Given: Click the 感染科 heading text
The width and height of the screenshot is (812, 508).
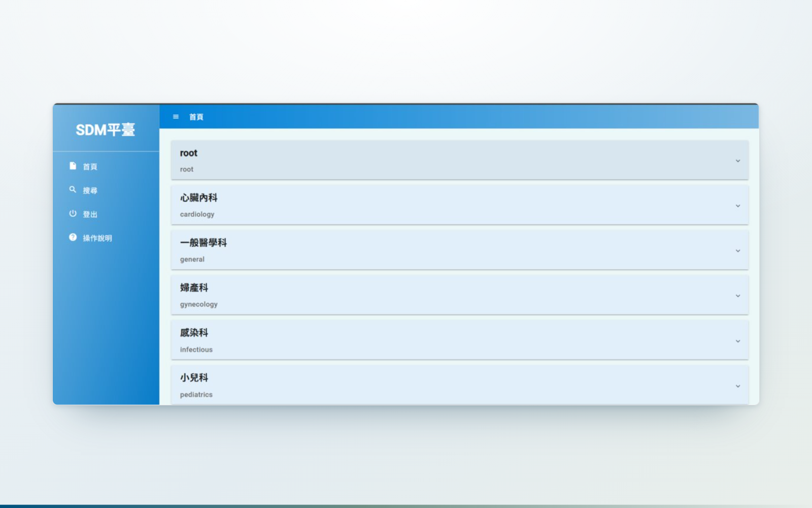Looking at the screenshot, I should [194, 333].
